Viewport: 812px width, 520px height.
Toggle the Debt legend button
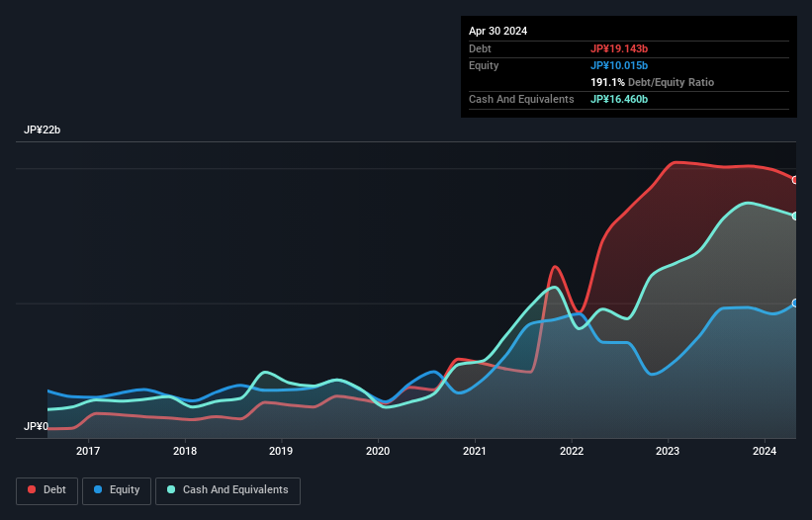tap(47, 490)
